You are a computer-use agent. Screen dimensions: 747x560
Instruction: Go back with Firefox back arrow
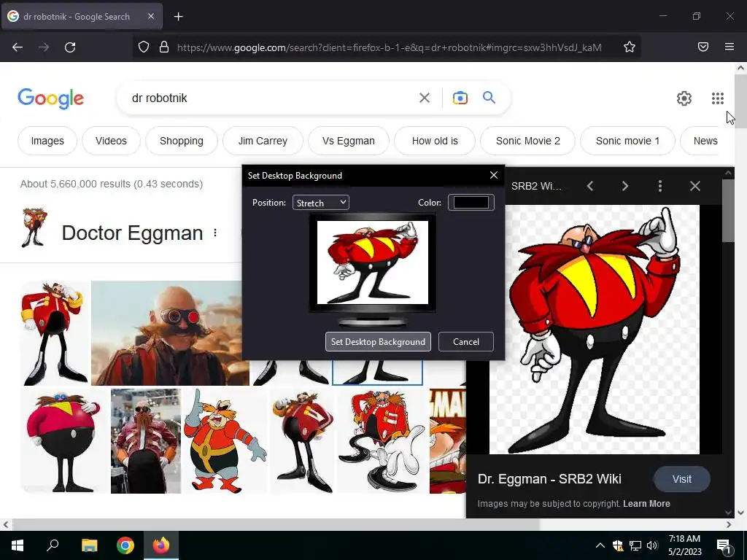pyautogui.click(x=18, y=47)
